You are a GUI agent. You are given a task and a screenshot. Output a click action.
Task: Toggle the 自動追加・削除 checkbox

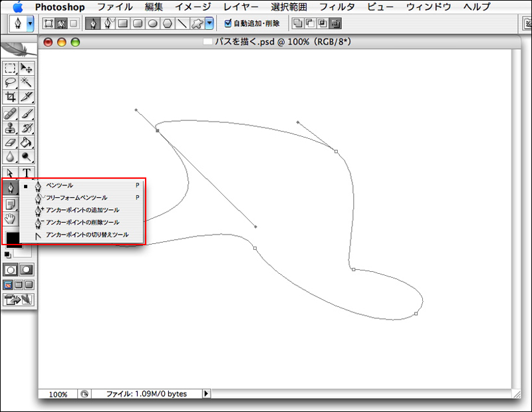coord(228,23)
